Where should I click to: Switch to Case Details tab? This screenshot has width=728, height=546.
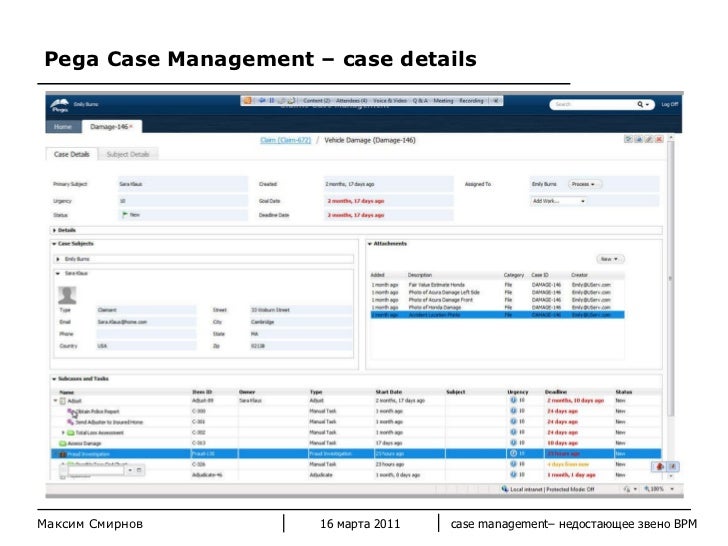coord(72,154)
